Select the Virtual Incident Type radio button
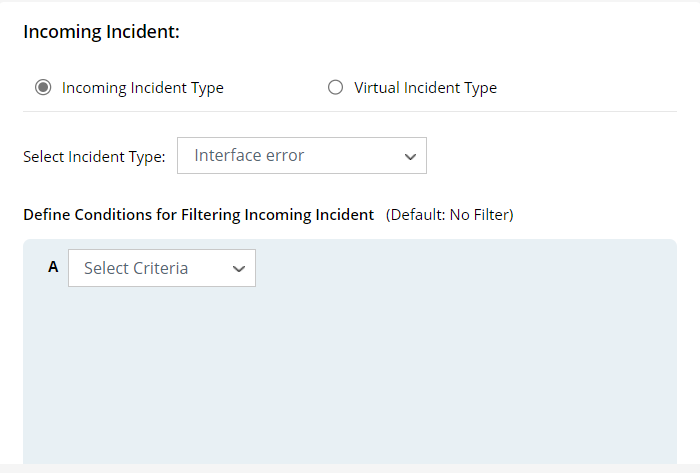The image size is (700, 473). (x=335, y=88)
